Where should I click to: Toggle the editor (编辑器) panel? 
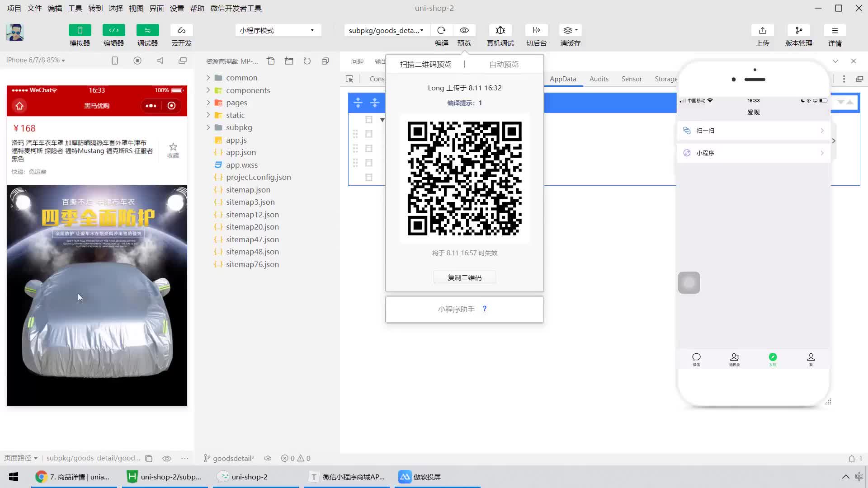[x=113, y=30]
